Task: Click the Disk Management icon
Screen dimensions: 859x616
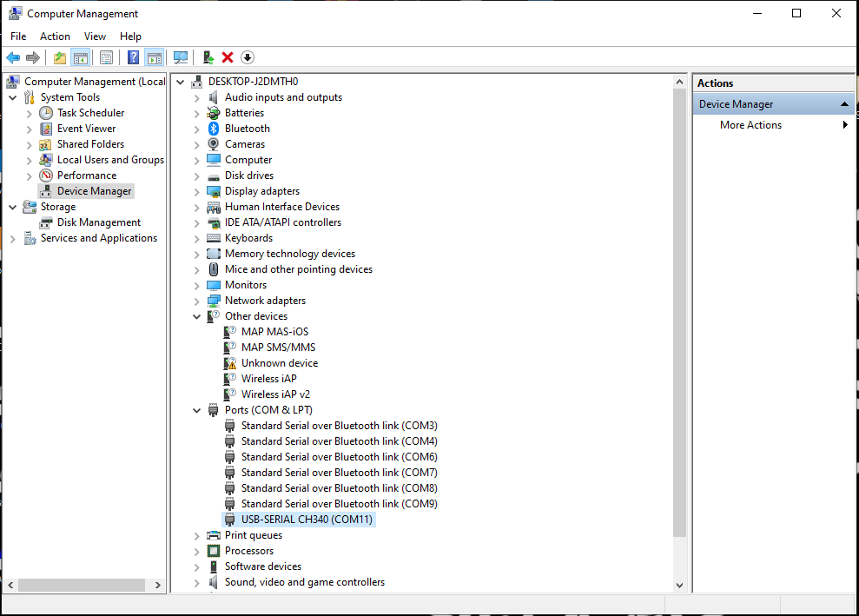Action: coord(46,222)
